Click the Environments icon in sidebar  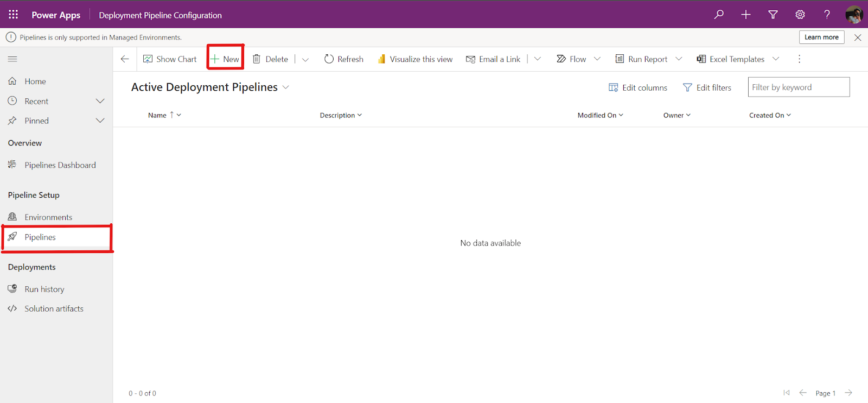pyautogui.click(x=12, y=217)
